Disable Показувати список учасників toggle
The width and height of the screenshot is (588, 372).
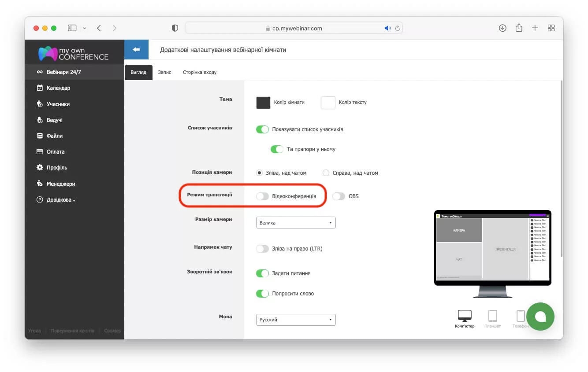tap(262, 129)
